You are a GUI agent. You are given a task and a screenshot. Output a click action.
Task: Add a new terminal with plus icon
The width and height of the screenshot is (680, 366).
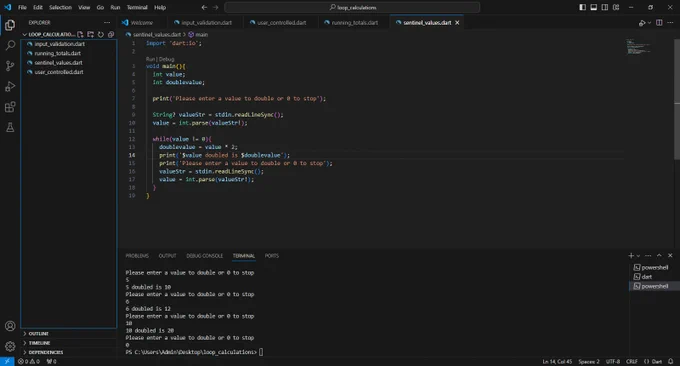(x=631, y=255)
